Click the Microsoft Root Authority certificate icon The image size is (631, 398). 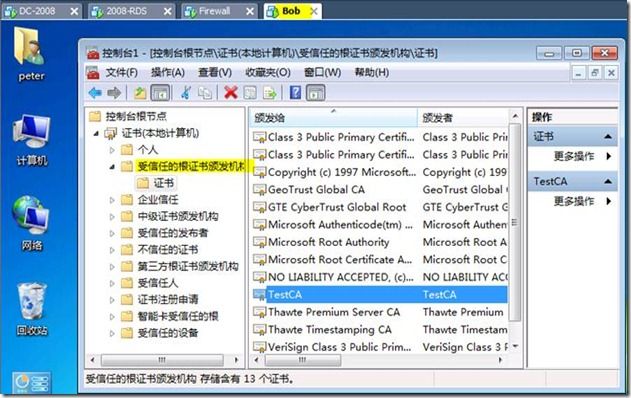point(260,242)
